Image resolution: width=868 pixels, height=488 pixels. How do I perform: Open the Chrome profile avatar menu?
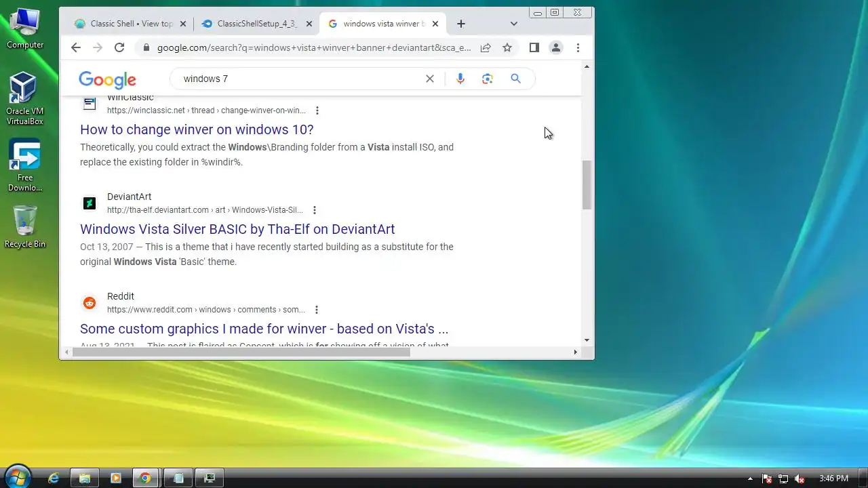556,47
